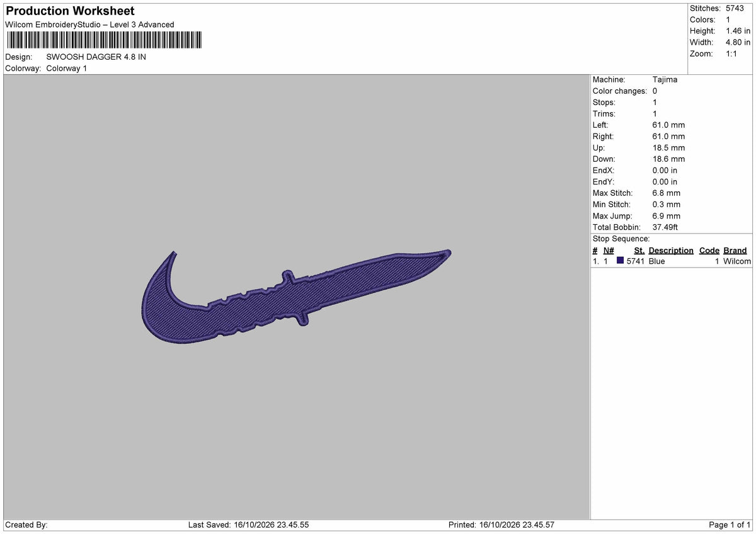Select the EndX value 0.00 in

(665, 171)
